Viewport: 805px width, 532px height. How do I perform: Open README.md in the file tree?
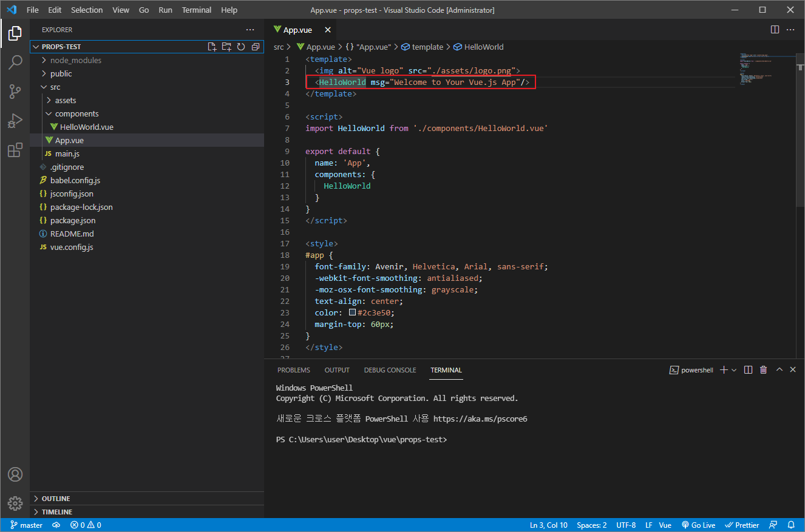pos(147,234)
